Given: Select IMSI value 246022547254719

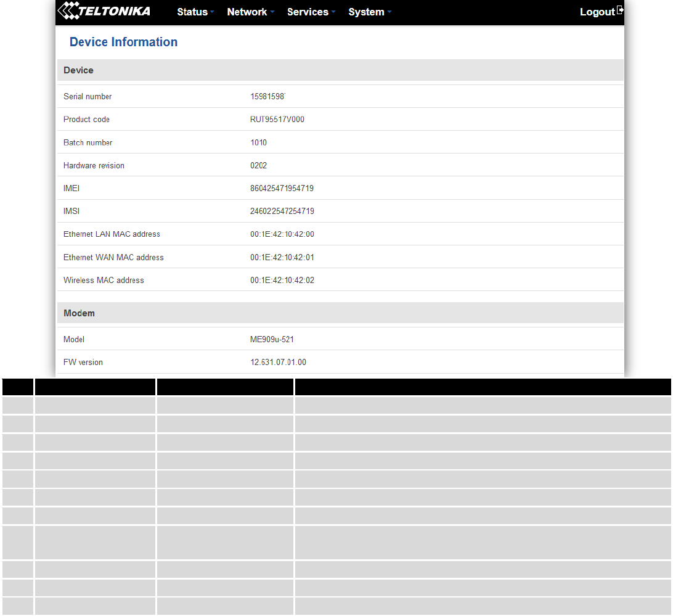Looking at the screenshot, I should coord(282,211).
